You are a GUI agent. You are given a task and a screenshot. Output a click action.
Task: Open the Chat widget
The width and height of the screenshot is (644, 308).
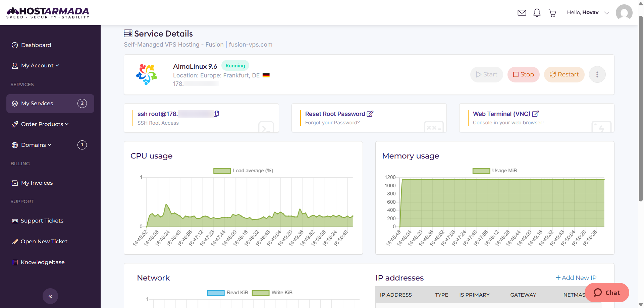coord(607,293)
